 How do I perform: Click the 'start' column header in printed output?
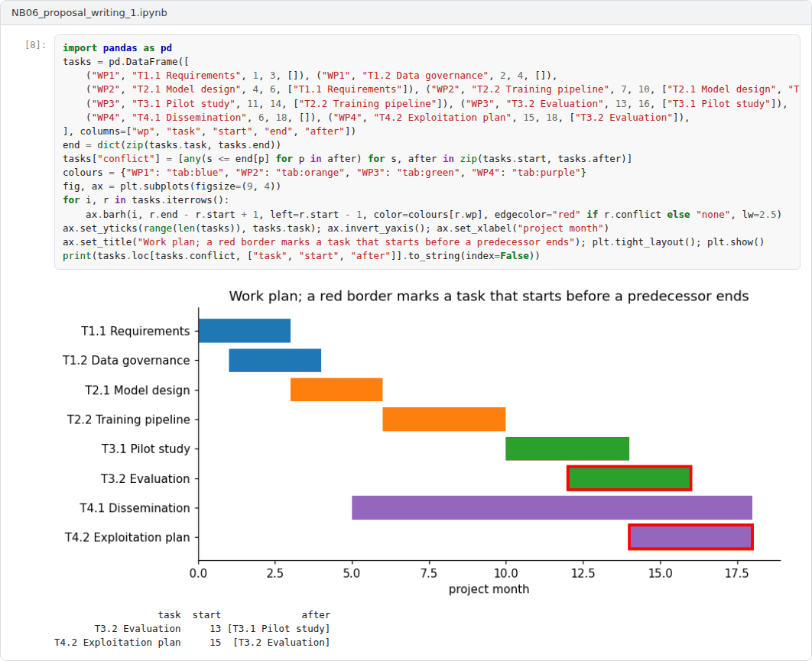point(206,615)
